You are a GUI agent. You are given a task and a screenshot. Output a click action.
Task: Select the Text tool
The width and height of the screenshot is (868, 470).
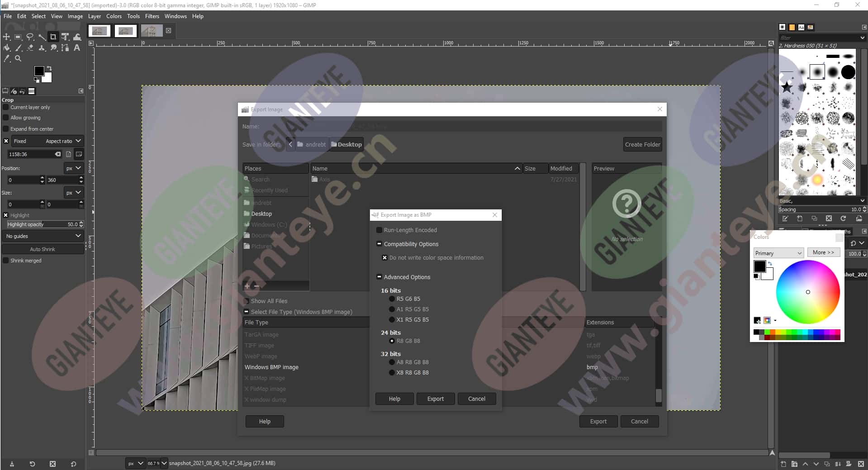77,47
